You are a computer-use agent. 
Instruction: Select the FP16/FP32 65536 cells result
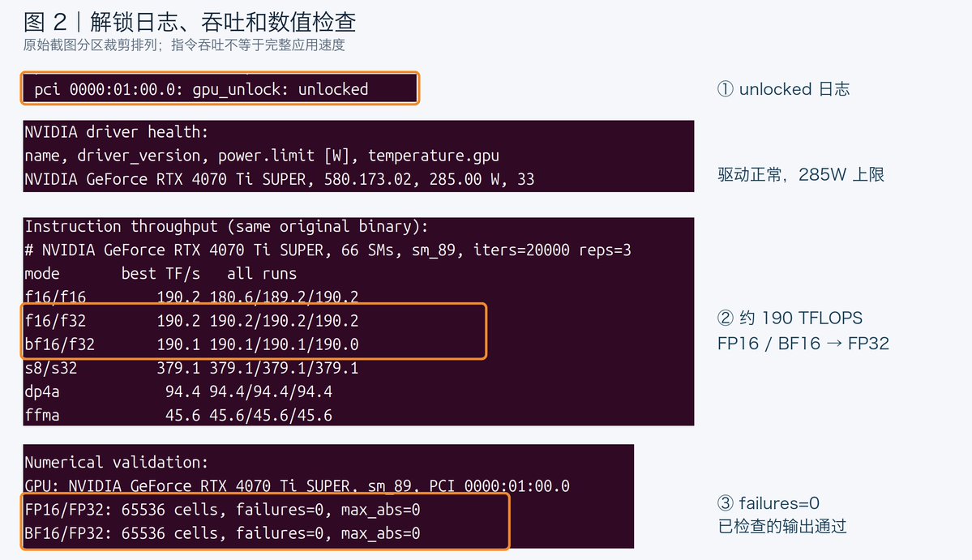tap(223, 510)
